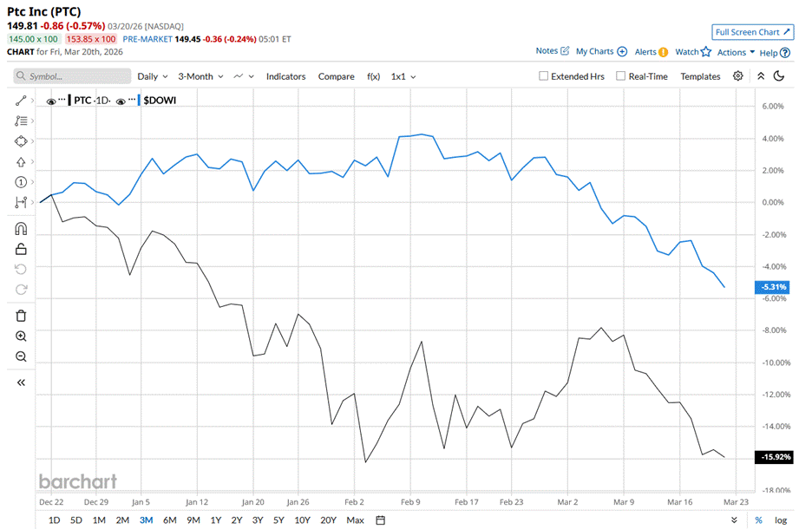Screen dimensions: 812x529
Task: Open Compare menu
Action: point(336,76)
